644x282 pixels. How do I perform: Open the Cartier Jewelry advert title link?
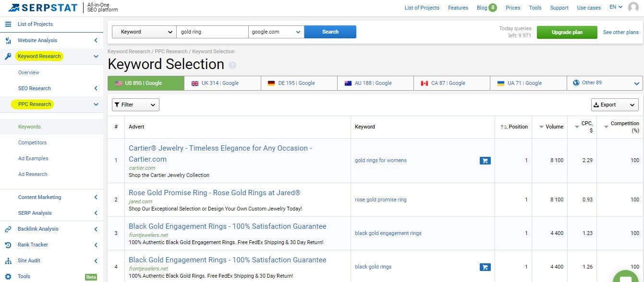pyautogui.click(x=220, y=153)
